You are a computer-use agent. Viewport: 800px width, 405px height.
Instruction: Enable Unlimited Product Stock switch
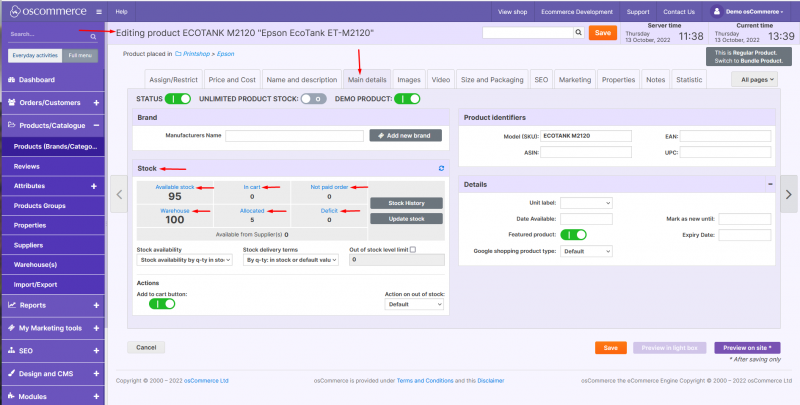[314, 99]
